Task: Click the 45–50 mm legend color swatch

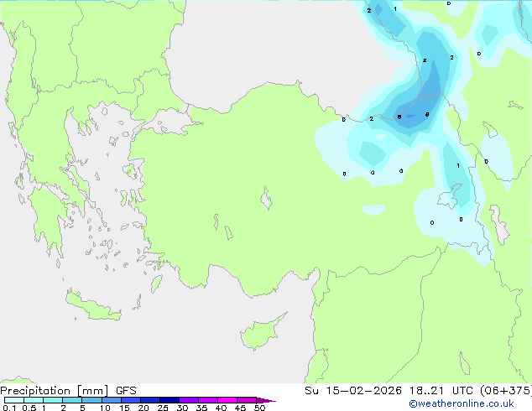Action: click(247, 400)
